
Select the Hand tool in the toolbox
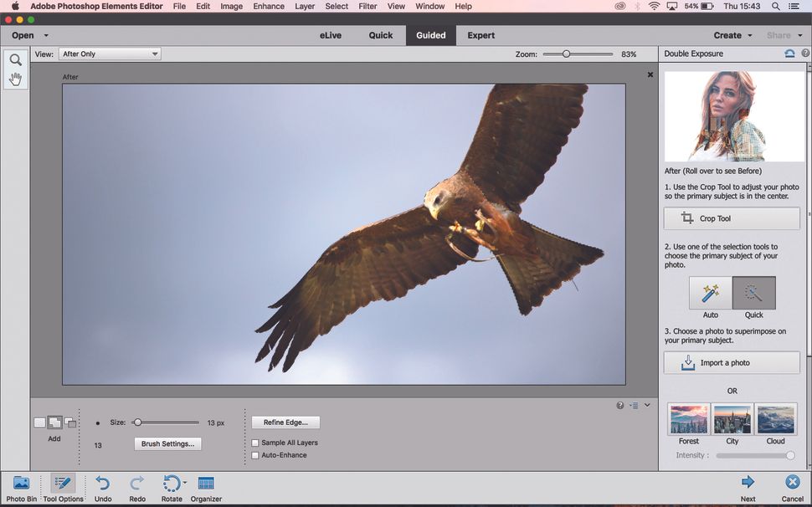click(15, 78)
